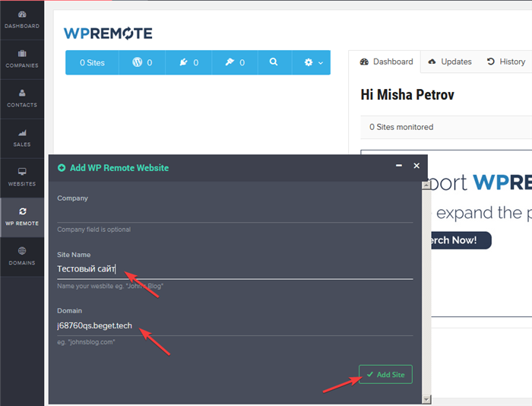Close the Add WP Remote Website dialog
This screenshot has width=532, height=406.
click(x=416, y=166)
